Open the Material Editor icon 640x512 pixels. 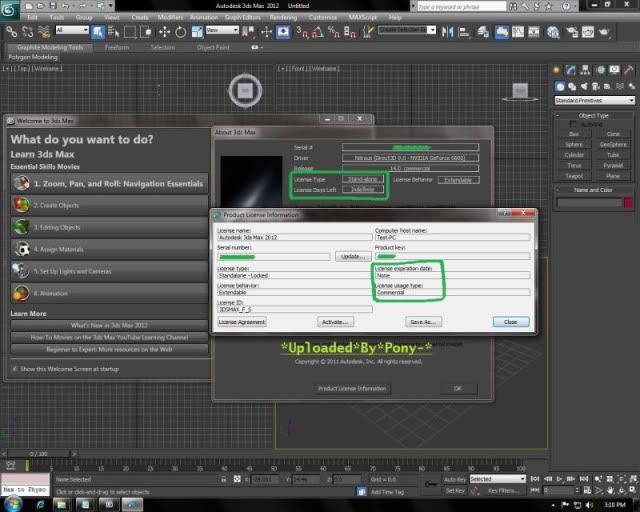[553, 32]
